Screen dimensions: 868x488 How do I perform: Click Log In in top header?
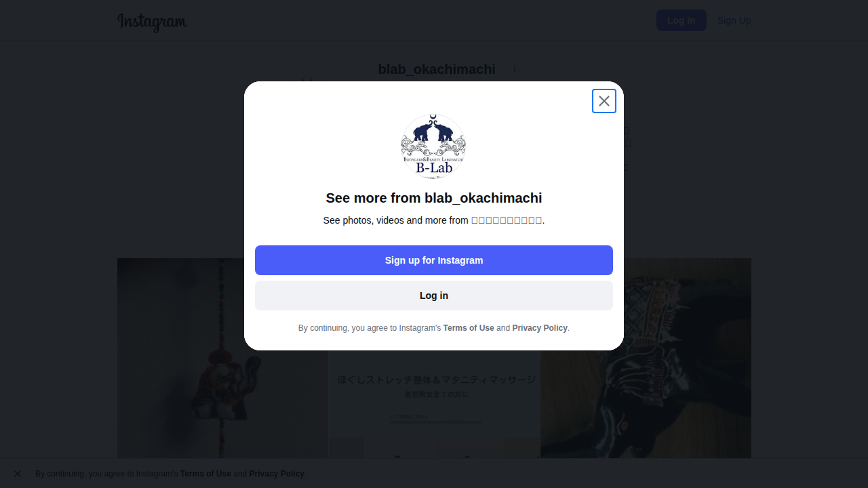click(x=682, y=20)
